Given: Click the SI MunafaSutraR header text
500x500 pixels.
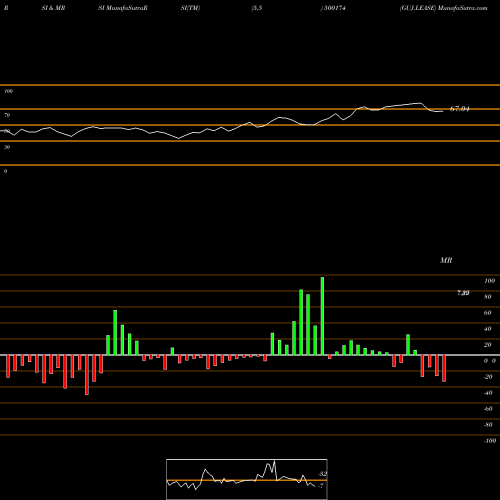Looking at the screenshot, I should 123,8.
